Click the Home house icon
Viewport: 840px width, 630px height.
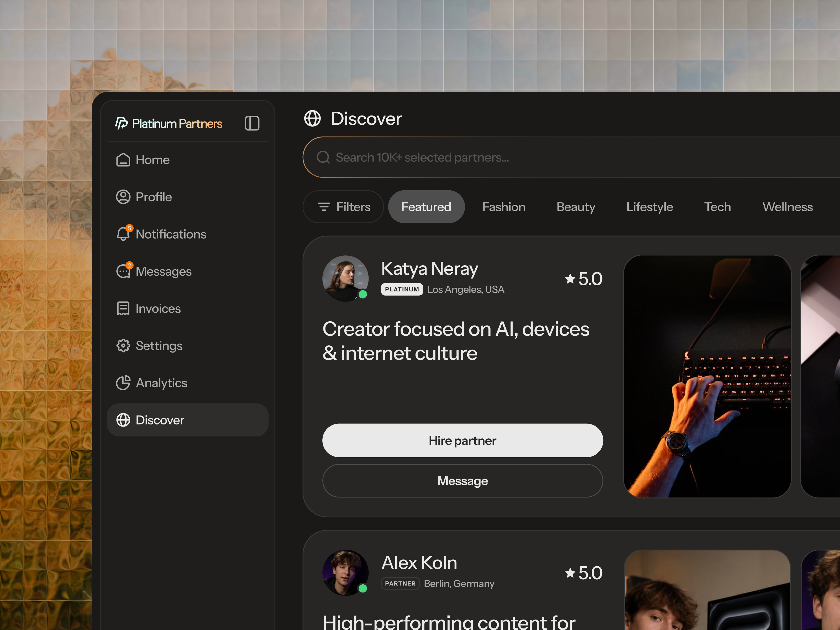click(123, 160)
